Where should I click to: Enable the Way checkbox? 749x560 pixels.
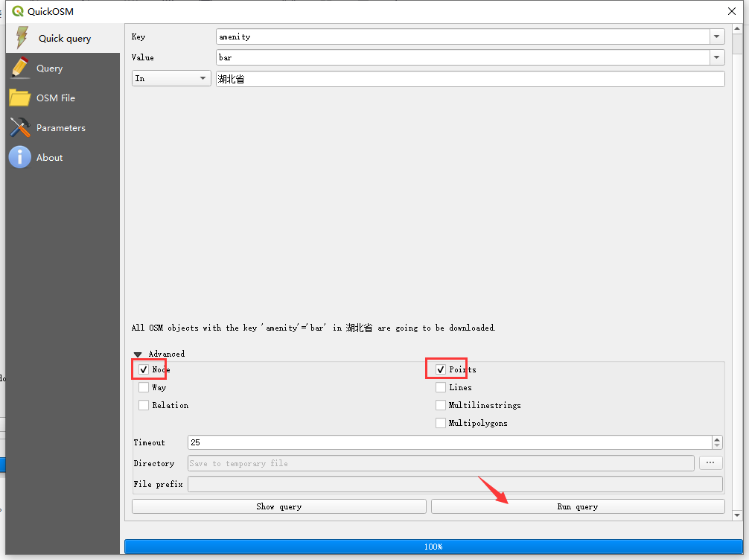(x=143, y=387)
